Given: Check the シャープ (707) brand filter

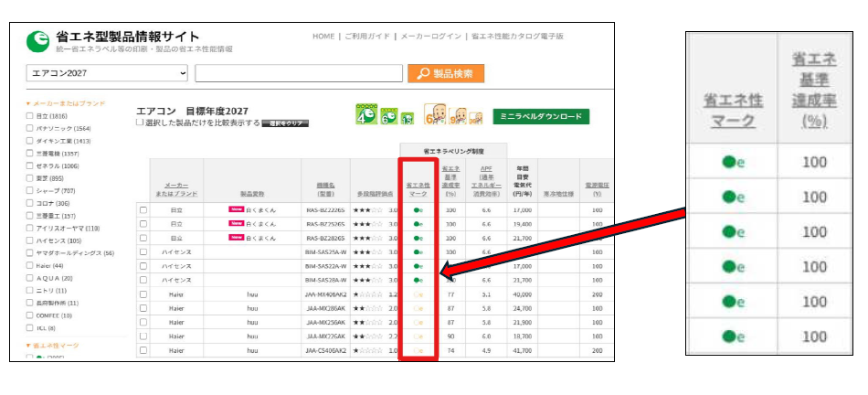Looking at the screenshot, I should pyautogui.click(x=30, y=190).
